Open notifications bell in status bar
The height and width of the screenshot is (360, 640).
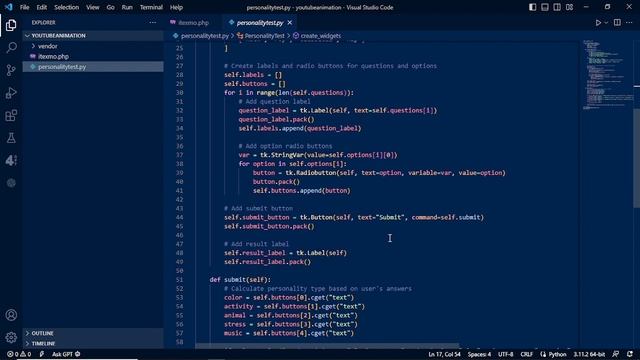630,354
